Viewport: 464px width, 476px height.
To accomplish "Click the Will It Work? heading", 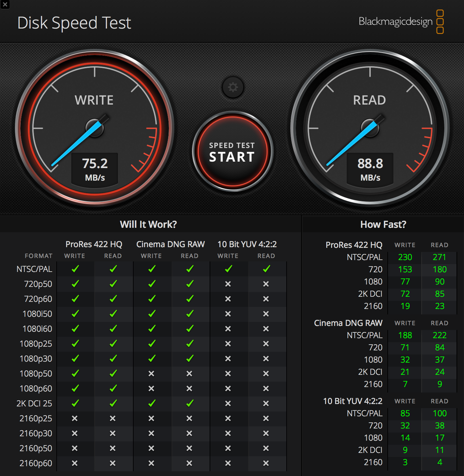I will (x=149, y=224).
